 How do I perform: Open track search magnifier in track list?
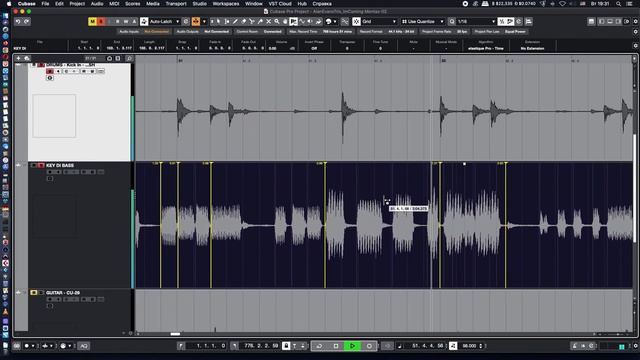129,58
